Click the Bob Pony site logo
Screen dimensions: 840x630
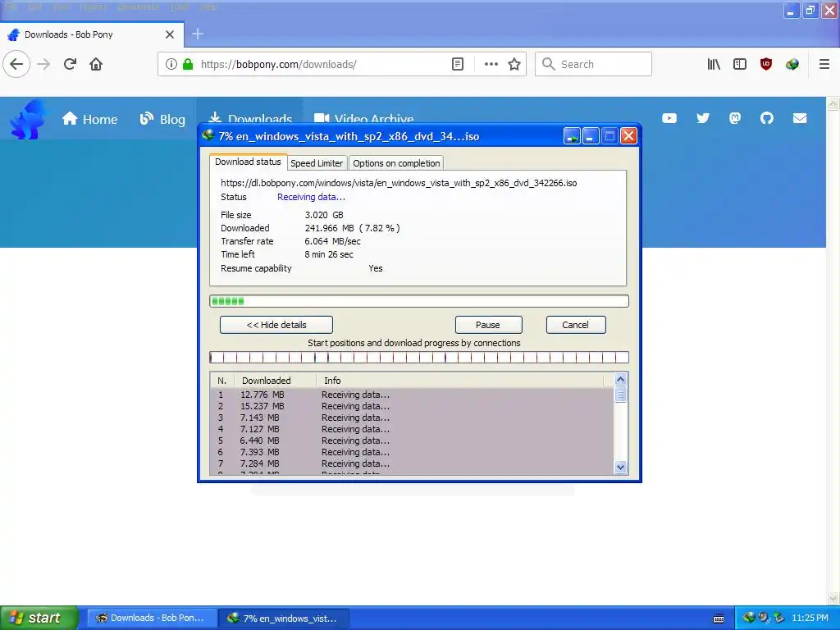(28, 119)
